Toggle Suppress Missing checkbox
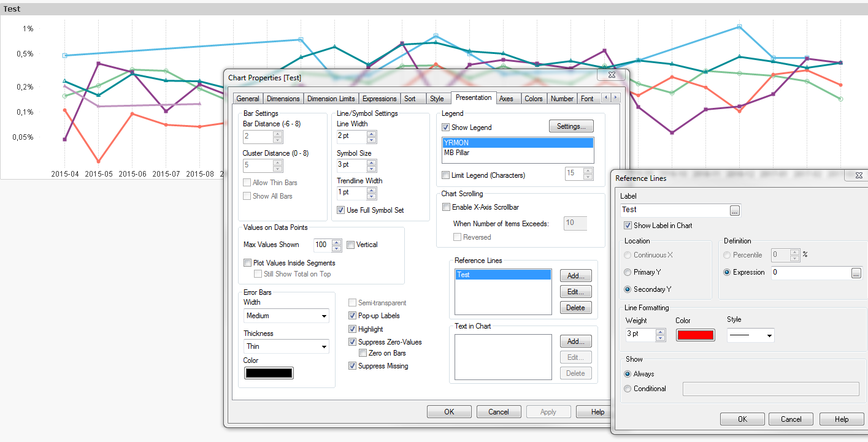Viewport: 868px width, 442px height. click(x=352, y=366)
